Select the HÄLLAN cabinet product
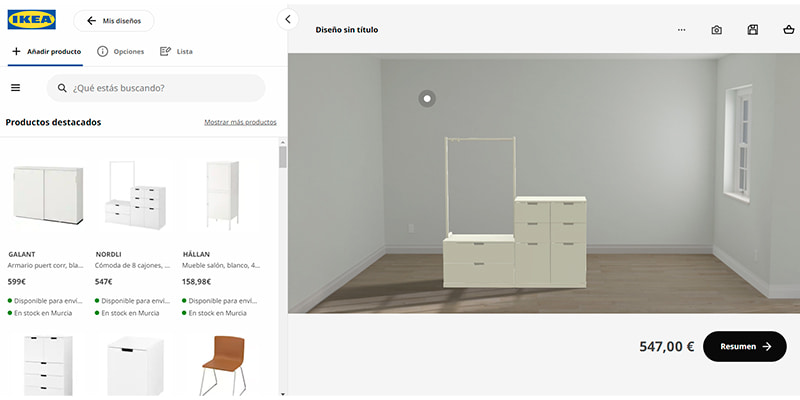The height and width of the screenshot is (400, 800). click(222, 195)
